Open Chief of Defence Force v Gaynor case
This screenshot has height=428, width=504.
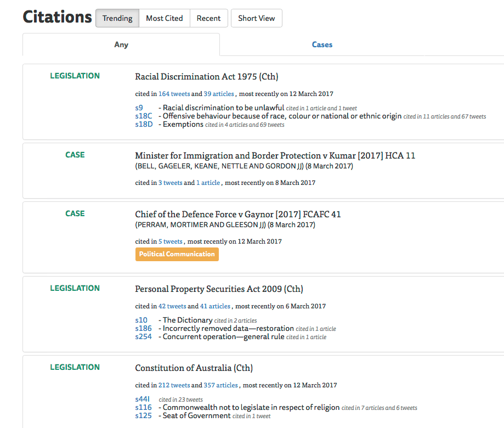(237, 214)
